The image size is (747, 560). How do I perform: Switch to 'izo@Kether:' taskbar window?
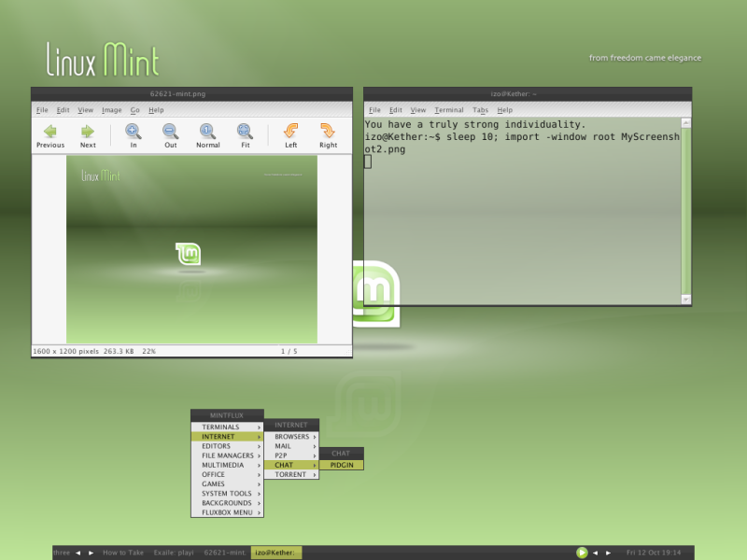tap(275, 553)
